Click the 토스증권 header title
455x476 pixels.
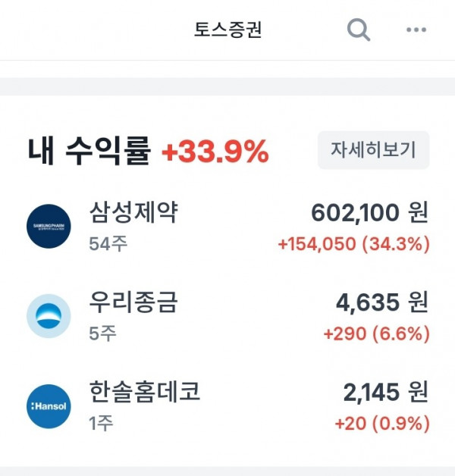[227, 30]
